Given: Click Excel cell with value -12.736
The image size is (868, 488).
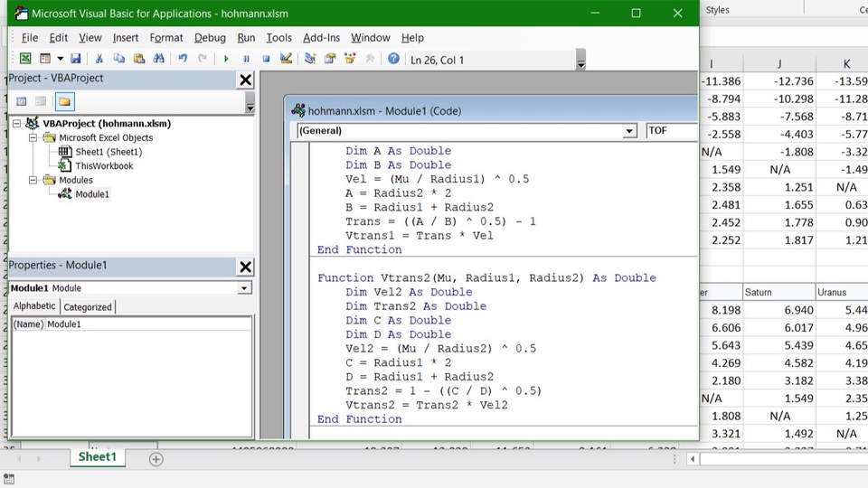Looking at the screenshot, I should pos(779,81).
